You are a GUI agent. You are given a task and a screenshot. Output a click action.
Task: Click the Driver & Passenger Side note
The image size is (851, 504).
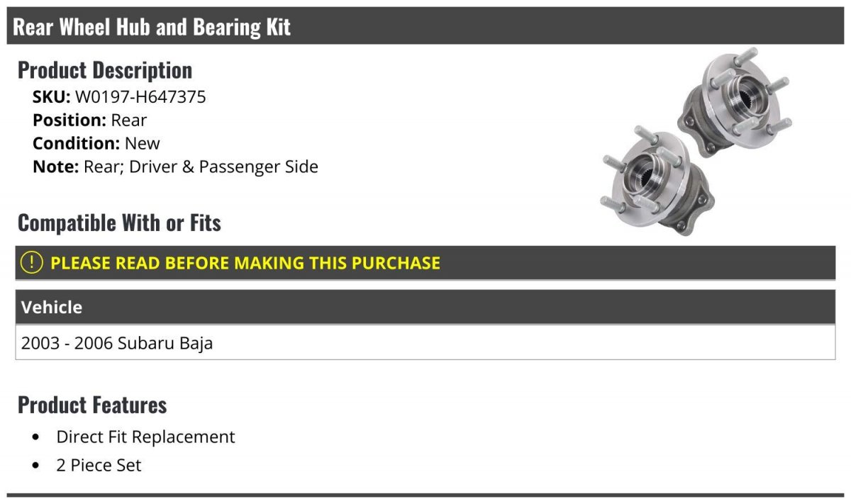(x=223, y=167)
